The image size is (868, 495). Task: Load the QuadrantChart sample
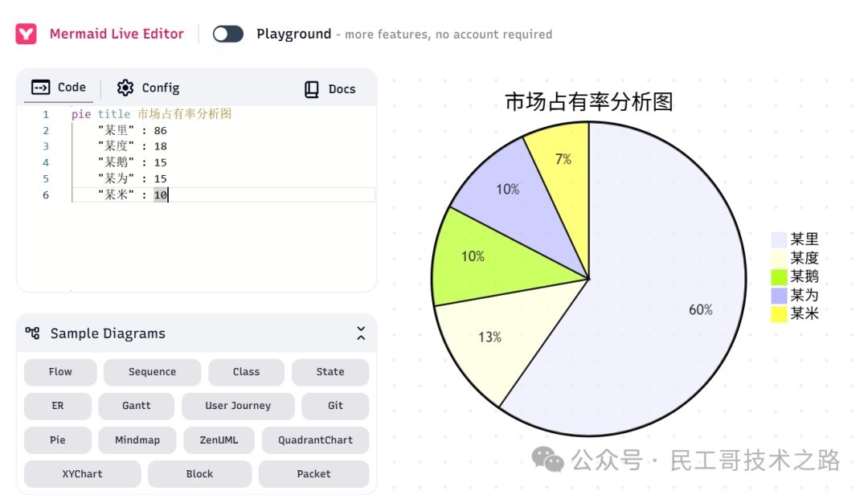coord(315,440)
